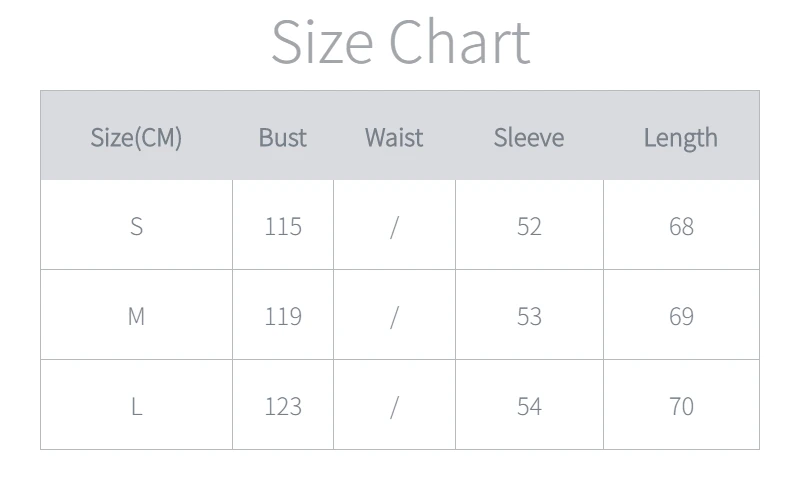Select the Size(CM) column header
This screenshot has height=500, width=800.
click(x=136, y=137)
